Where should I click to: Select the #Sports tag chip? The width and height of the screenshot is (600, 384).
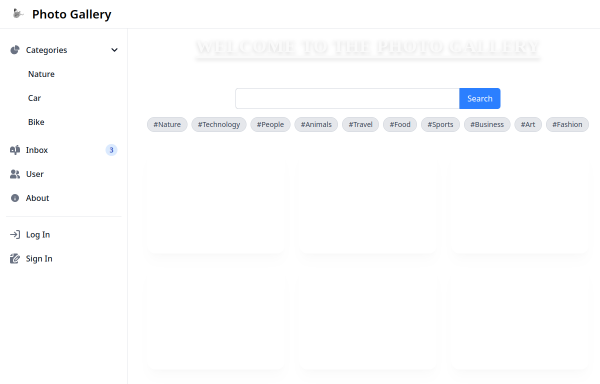pos(440,124)
